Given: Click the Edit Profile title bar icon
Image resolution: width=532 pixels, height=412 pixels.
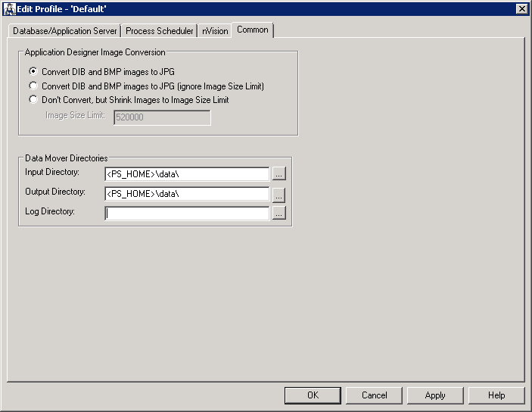Looking at the screenshot, I should pyautogui.click(x=10, y=9).
